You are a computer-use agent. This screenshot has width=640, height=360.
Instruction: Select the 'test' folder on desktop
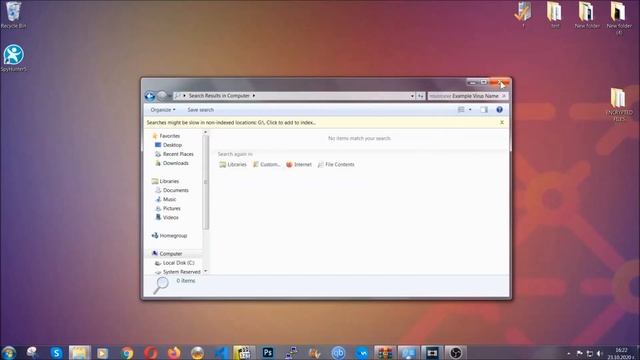point(555,16)
